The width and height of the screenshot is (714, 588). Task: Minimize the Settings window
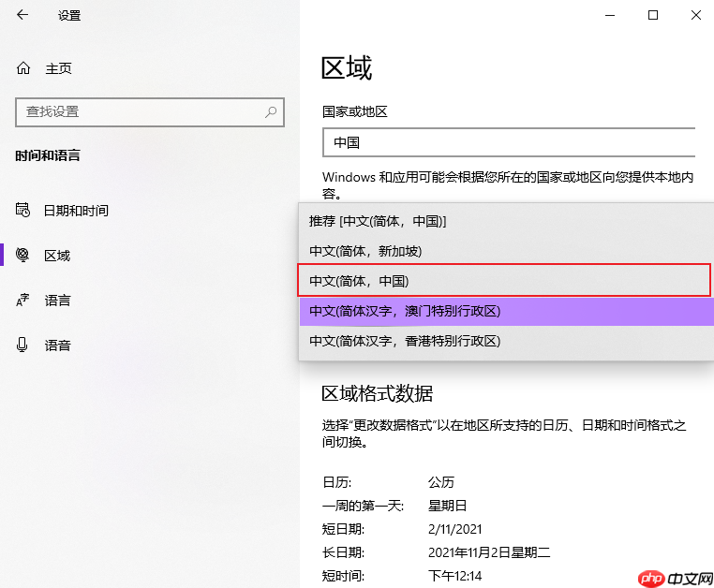point(610,15)
